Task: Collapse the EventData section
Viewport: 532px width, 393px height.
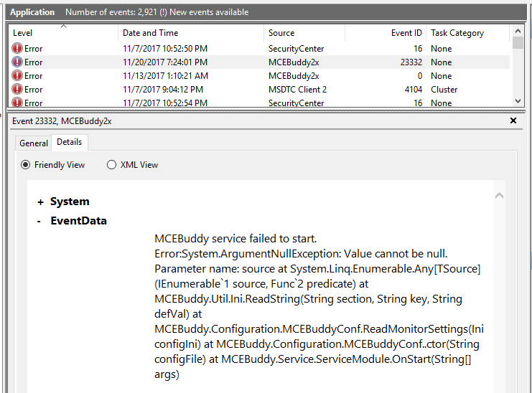Action: [x=39, y=221]
